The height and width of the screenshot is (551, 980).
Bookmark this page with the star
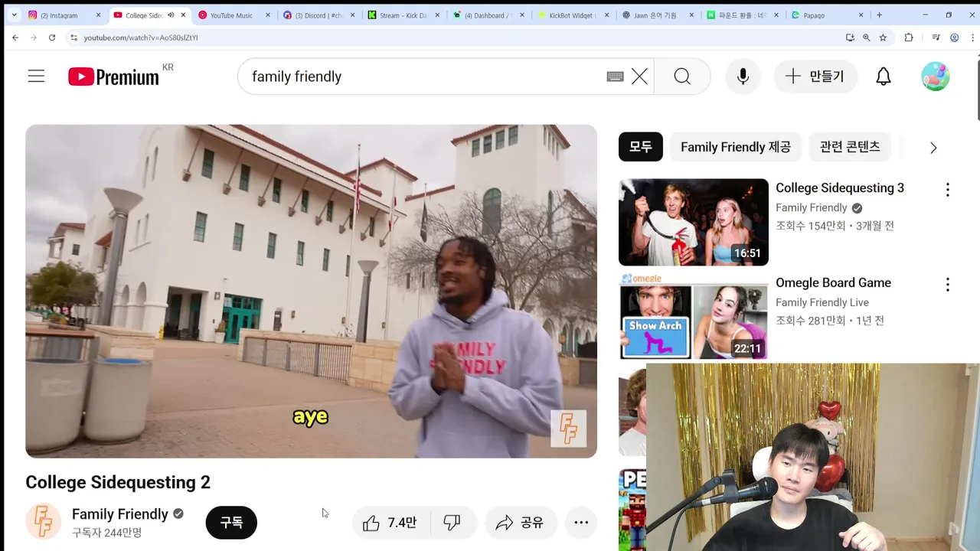(883, 37)
